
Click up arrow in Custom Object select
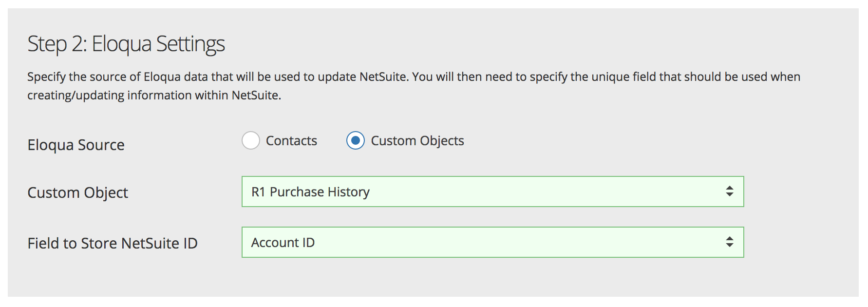tap(729, 188)
